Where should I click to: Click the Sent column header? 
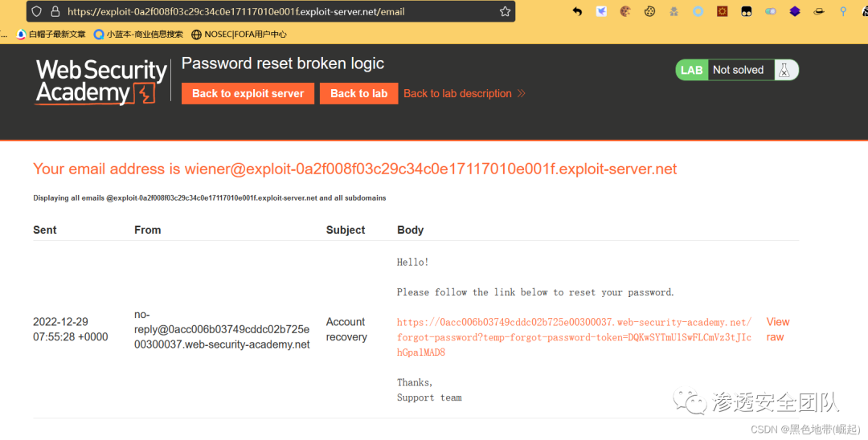coord(45,230)
